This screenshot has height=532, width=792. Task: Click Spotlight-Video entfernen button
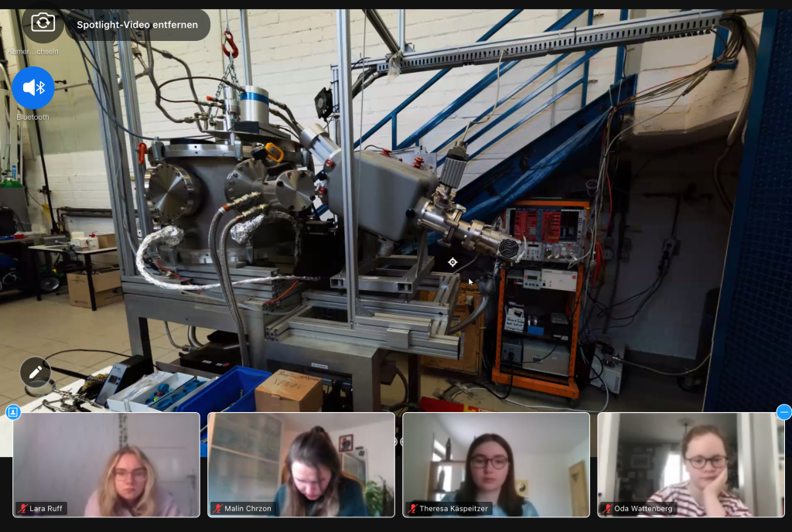(137, 25)
